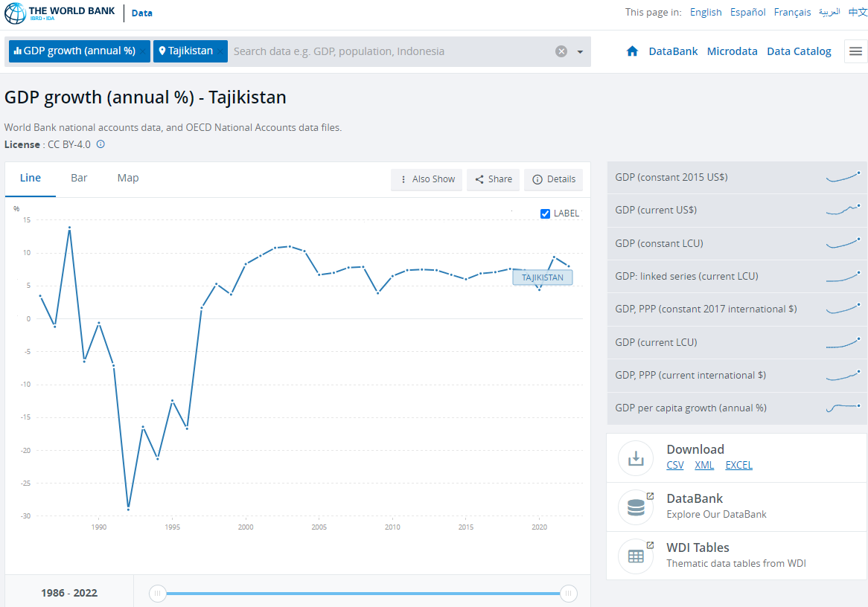Open the DataBank database icon
868x607 pixels.
coord(636,507)
